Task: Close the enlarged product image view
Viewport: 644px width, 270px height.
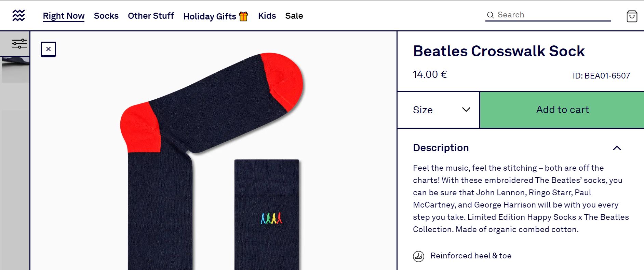Action: tap(48, 49)
